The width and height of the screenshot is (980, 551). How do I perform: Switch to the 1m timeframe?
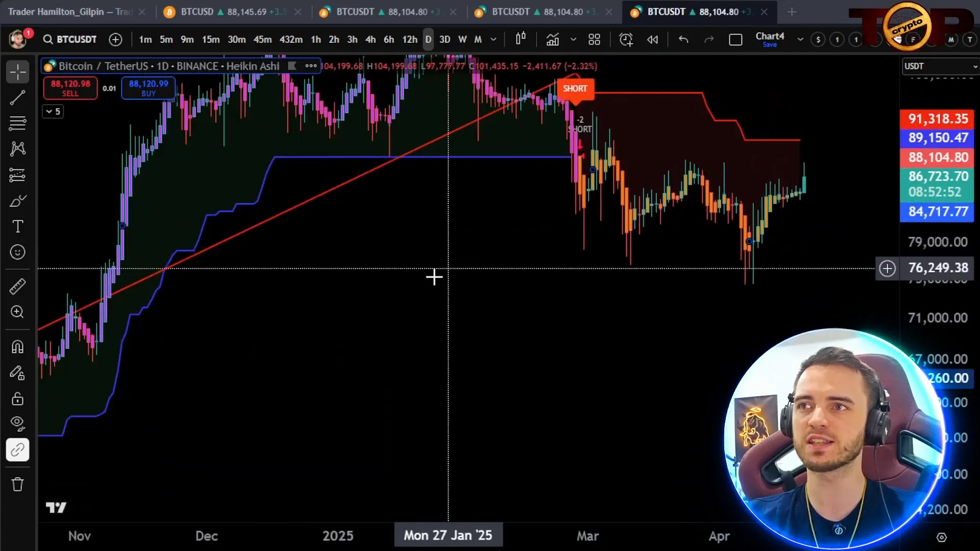(x=145, y=39)
